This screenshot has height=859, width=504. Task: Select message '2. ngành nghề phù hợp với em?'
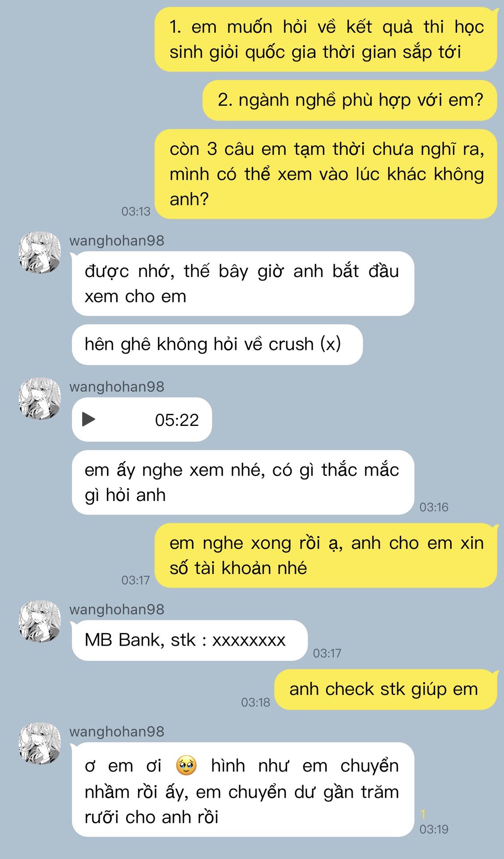pyautogui.click(x=350, y=100)
